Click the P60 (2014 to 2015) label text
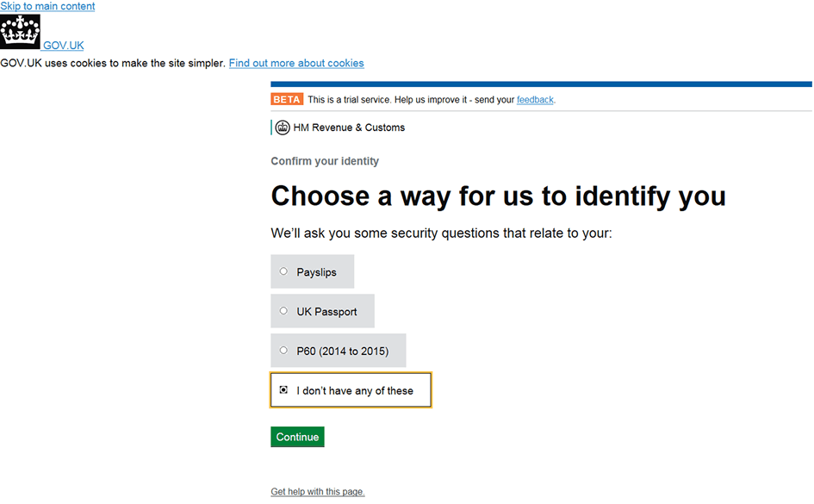 pos(343,352)
